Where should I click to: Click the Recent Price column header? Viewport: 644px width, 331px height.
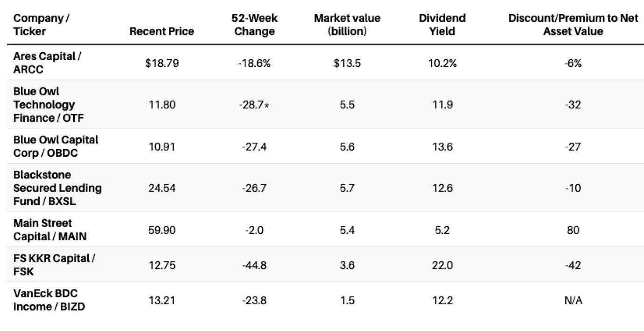coord(161,32)
